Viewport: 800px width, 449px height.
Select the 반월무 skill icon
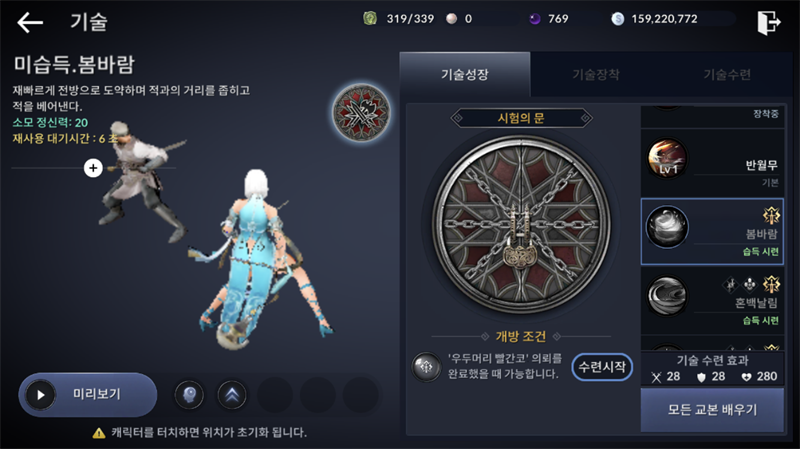click(x=667, y=158)
